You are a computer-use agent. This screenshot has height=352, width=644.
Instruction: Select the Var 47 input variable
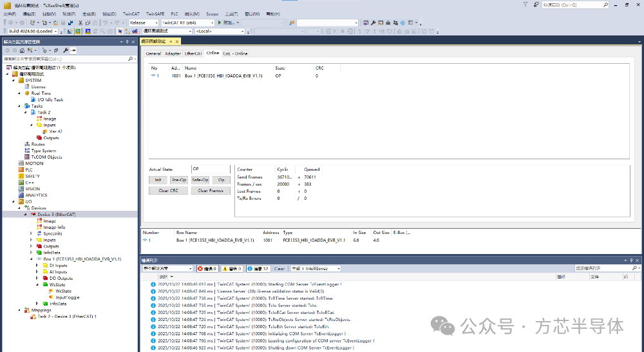[56, 132]
